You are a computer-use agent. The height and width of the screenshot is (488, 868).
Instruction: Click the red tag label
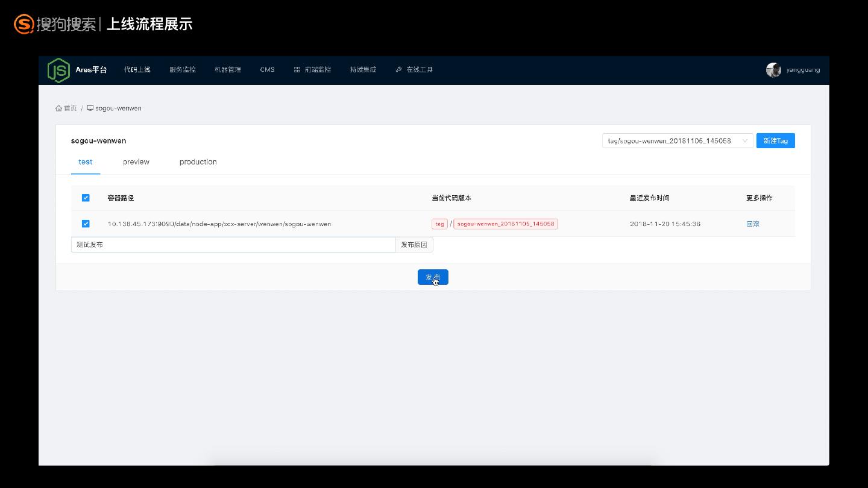point(439,224)
